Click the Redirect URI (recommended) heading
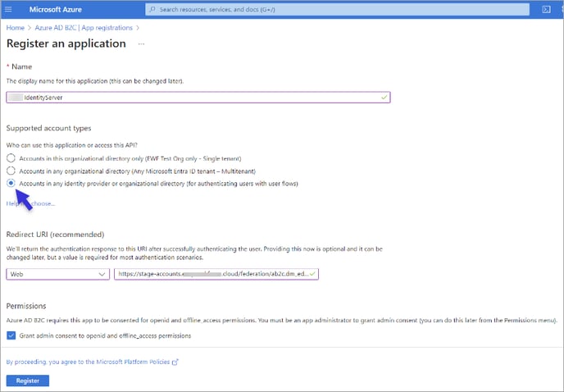The width and height of the screenshot is (564, 392). pyautogui.click(x=55, y=235)
